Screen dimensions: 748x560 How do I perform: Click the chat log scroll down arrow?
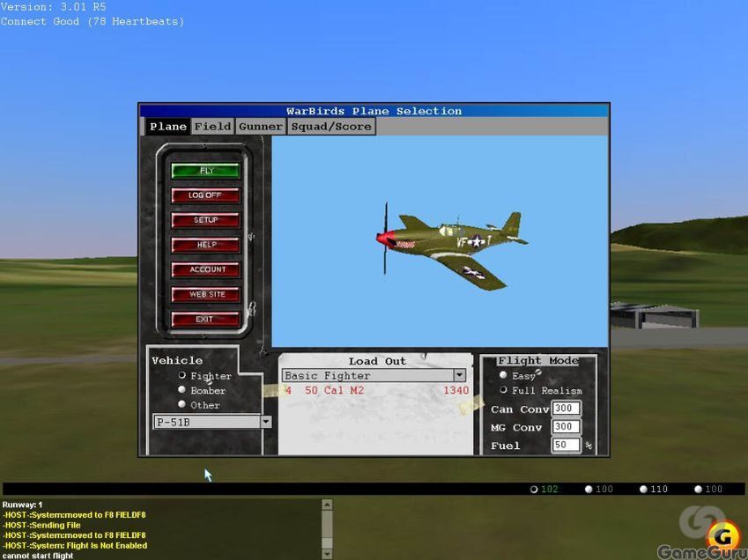327,554
